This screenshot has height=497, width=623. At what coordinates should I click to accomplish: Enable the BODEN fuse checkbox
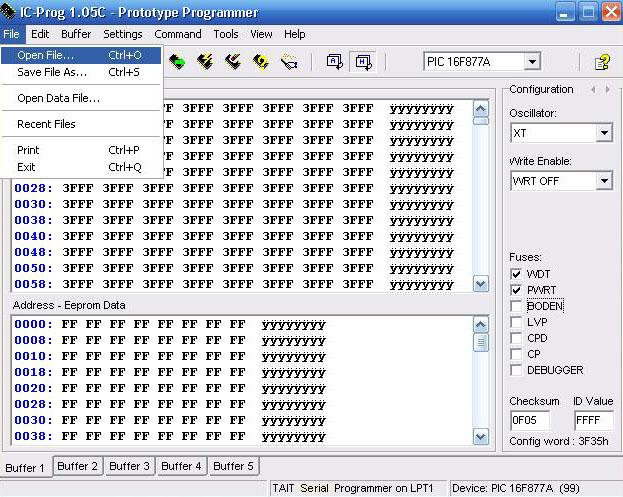516,306
